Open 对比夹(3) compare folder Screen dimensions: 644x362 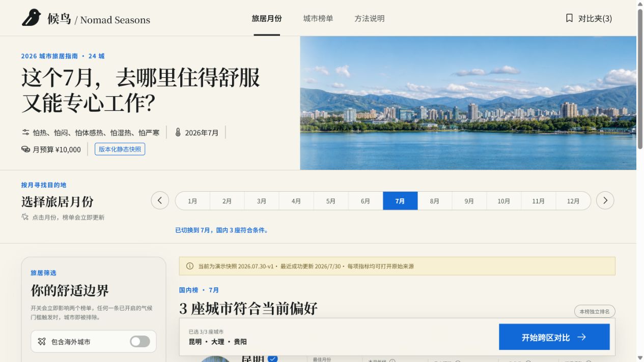589,18
